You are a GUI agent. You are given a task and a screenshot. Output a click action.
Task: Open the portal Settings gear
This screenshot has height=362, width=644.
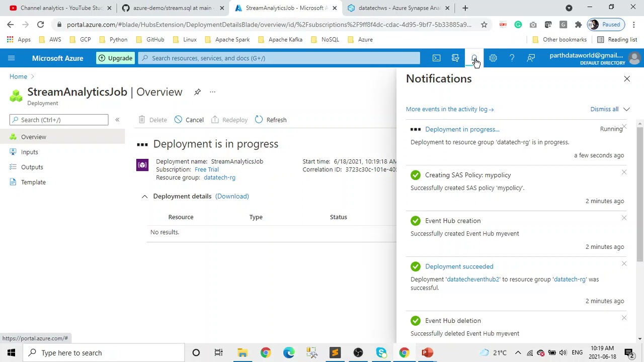point(493,58)
